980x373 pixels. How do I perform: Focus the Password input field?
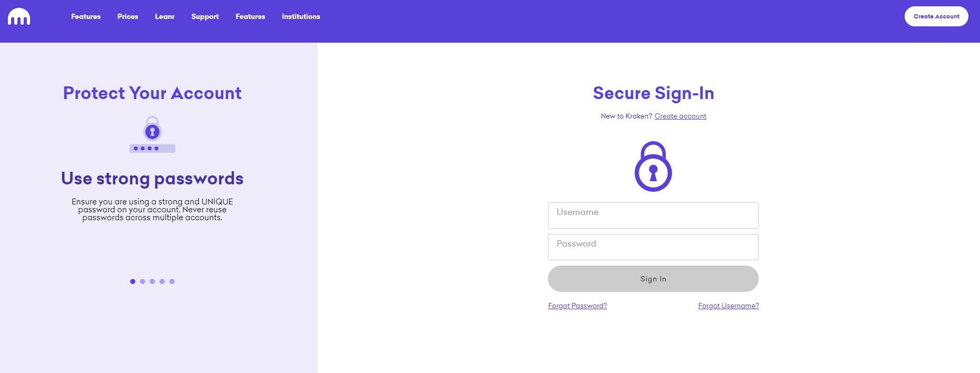click(x=653, y=247)
